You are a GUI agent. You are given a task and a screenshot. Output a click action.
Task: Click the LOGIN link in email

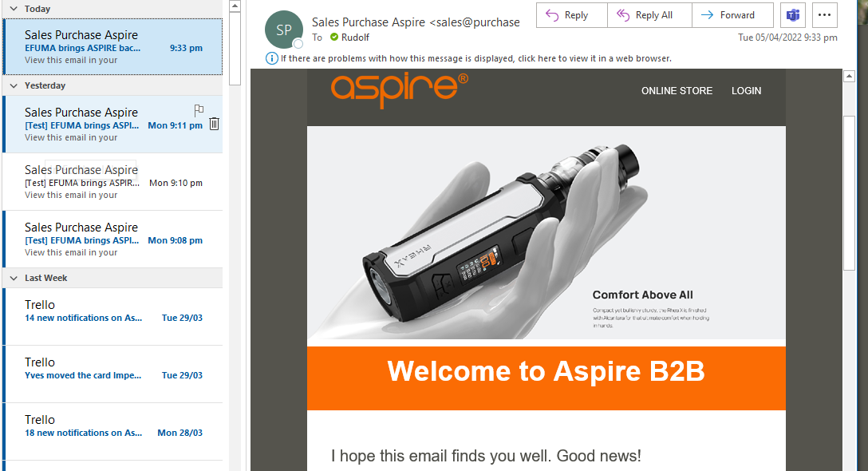click(x=746, y=91)
